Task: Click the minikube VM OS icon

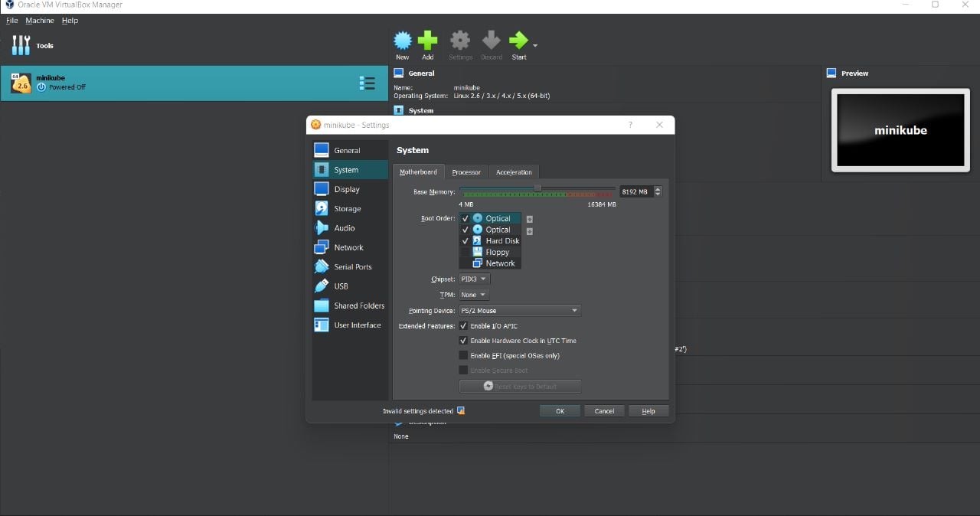Action: tap(21, 83)
